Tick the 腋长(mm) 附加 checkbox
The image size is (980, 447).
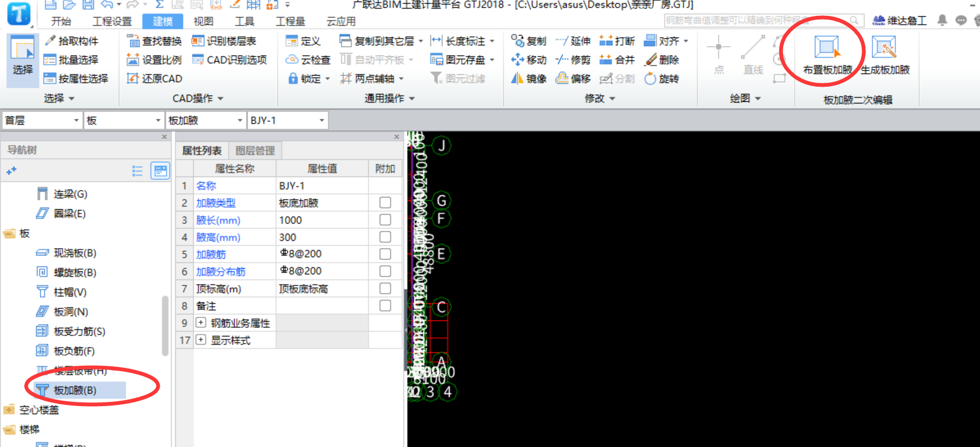click(385, 220)
